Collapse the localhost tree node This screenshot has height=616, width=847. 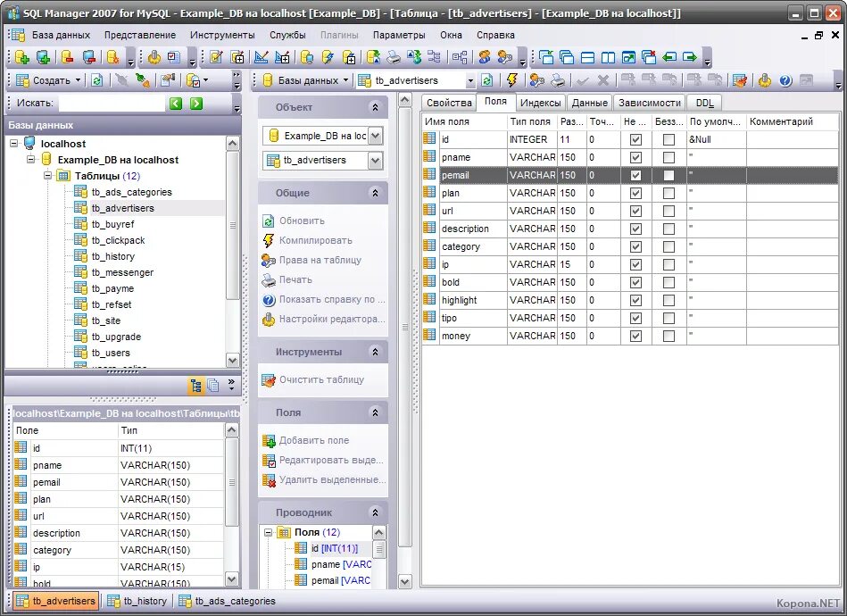(x=13, y=144)
